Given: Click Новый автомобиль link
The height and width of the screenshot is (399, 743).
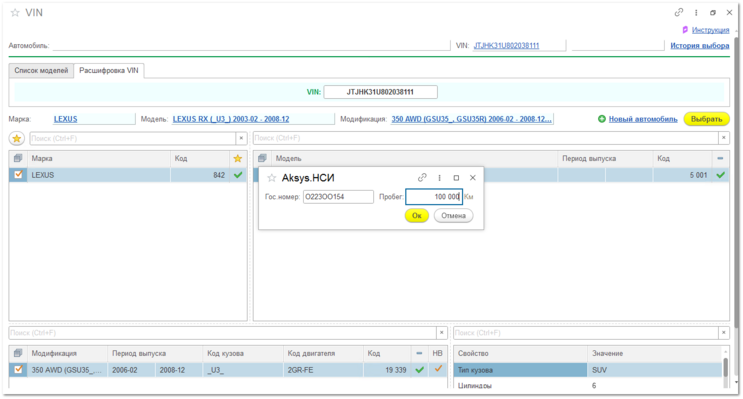Looking at the screenshot, I should 643,119.
